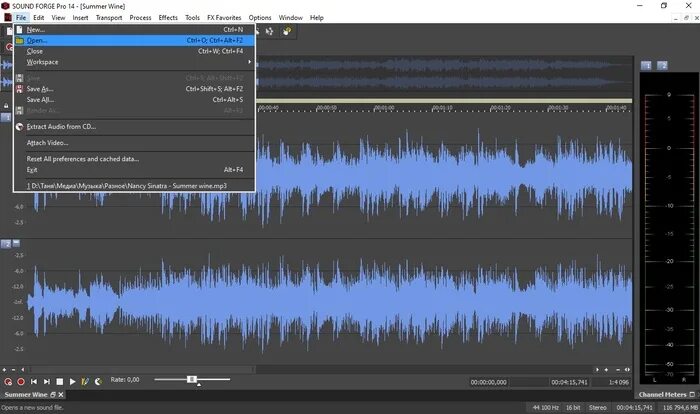The width and height of the screenshot is (700, 414).
Task: Click the Sound Forge application icon
Action: (5, 6)
